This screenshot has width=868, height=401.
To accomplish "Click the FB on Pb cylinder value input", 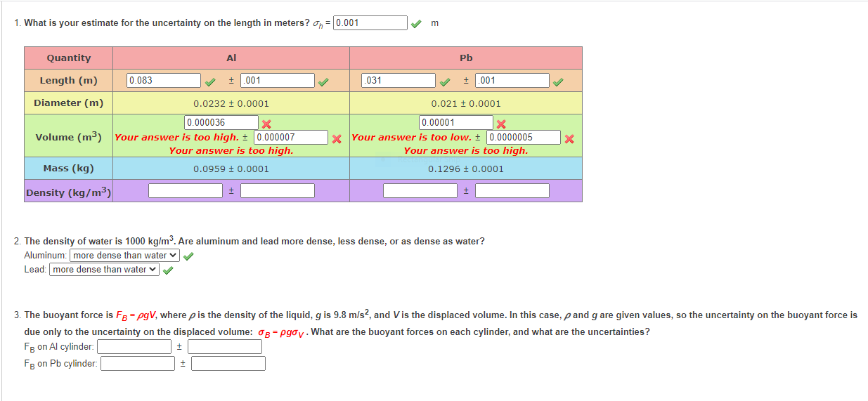I will point(138,363).
